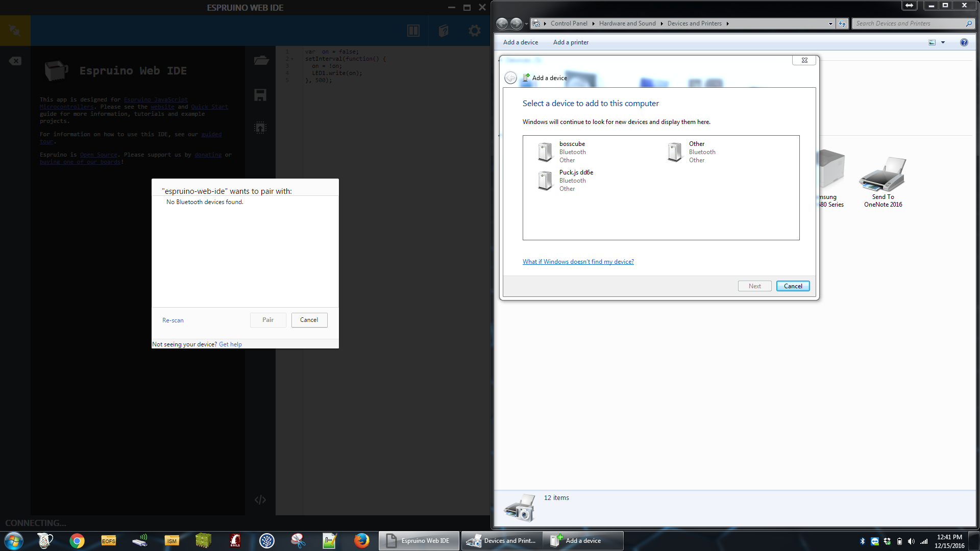Viewport: 980px width, 551px height.
Task: Open 'What if Windows doesn't find my device?'
Action: 578,262
